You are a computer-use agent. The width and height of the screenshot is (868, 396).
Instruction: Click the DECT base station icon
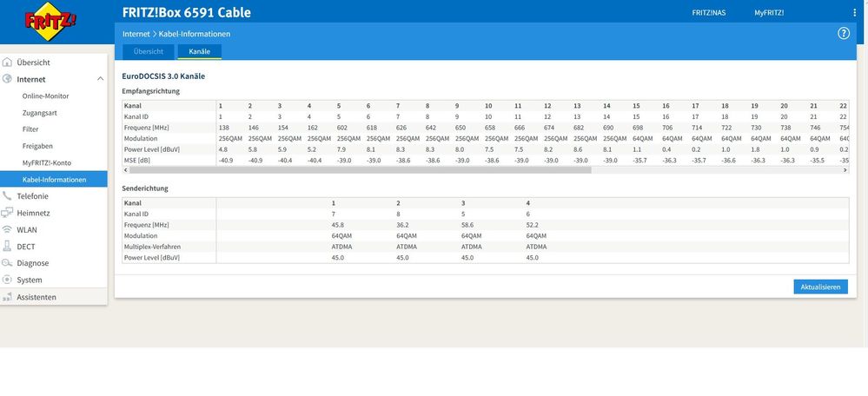(7, 246)
